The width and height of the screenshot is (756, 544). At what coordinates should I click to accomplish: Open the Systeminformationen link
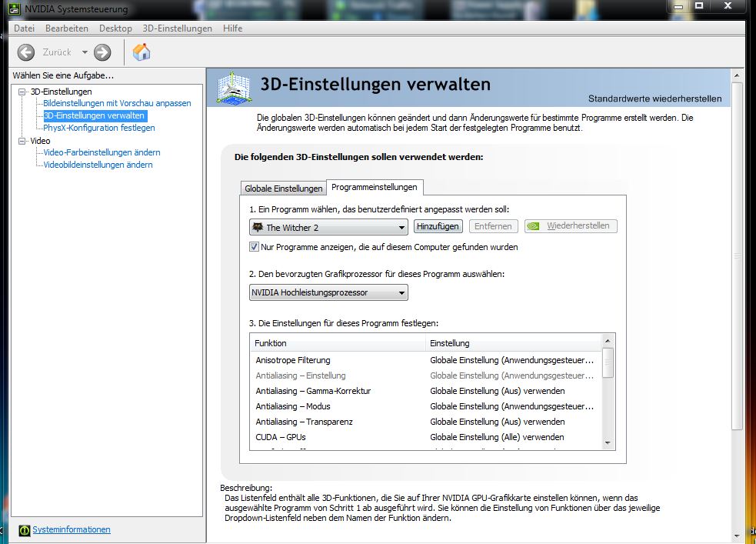[72, 529]
